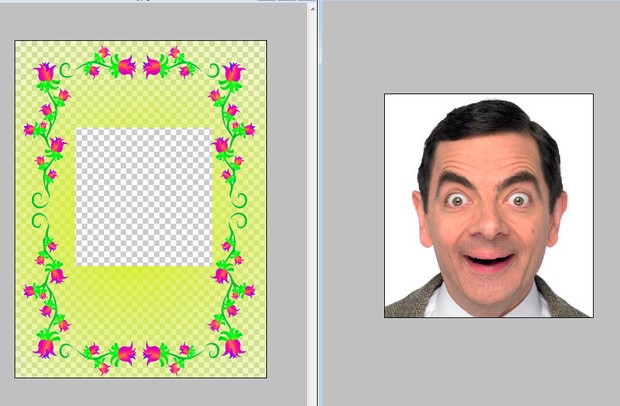Viewport: 620px width, 406px height.
Task: Click the bottom-right corner tulip of the frame
Action: coord(233,347)
